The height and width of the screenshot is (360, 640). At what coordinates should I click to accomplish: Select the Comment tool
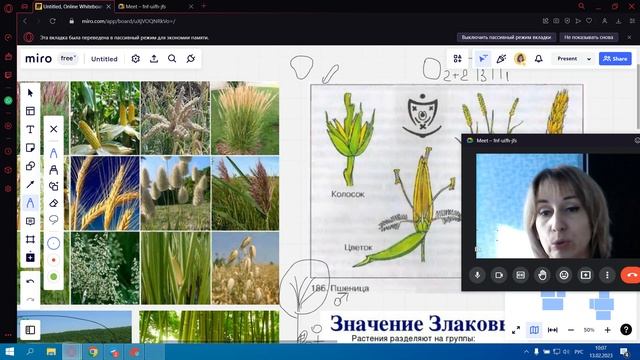coord(30,221)
